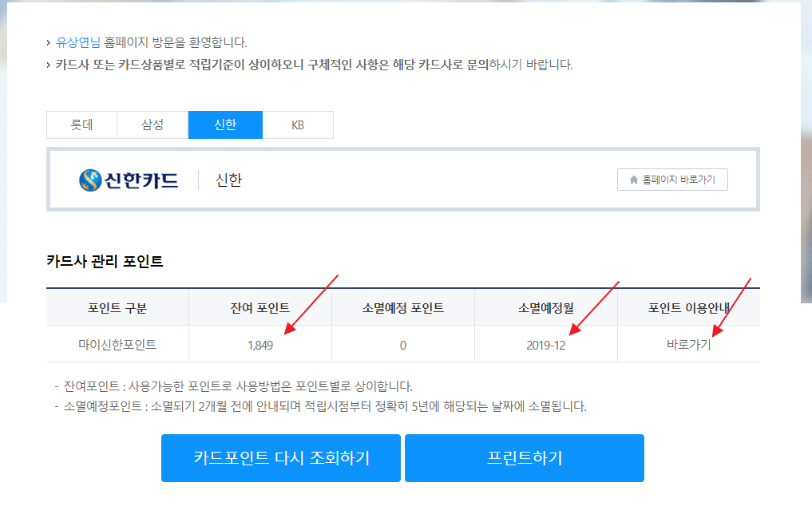
Task: Click the 신한카드 logo
Action: point(129,180)
